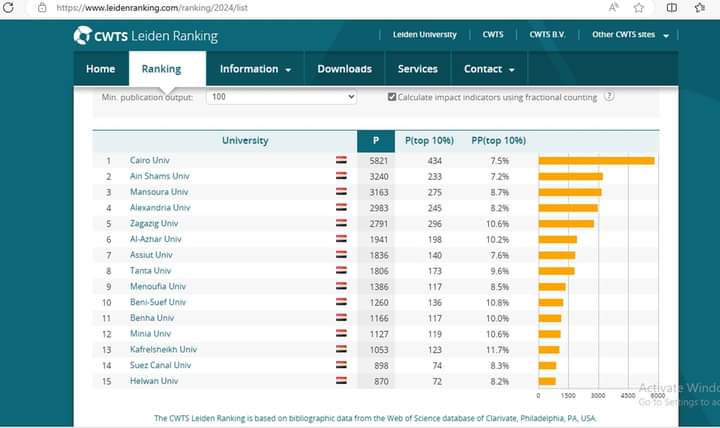The width and height of the screenshot is (720, 428).
Task: Expand the Contact menu
Action: click(489, 69)
